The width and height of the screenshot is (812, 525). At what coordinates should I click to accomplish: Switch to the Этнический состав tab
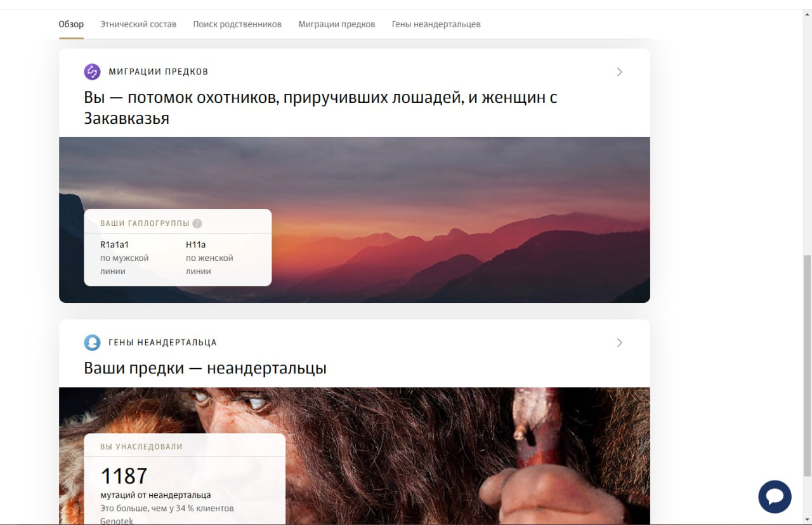point(138,24)
